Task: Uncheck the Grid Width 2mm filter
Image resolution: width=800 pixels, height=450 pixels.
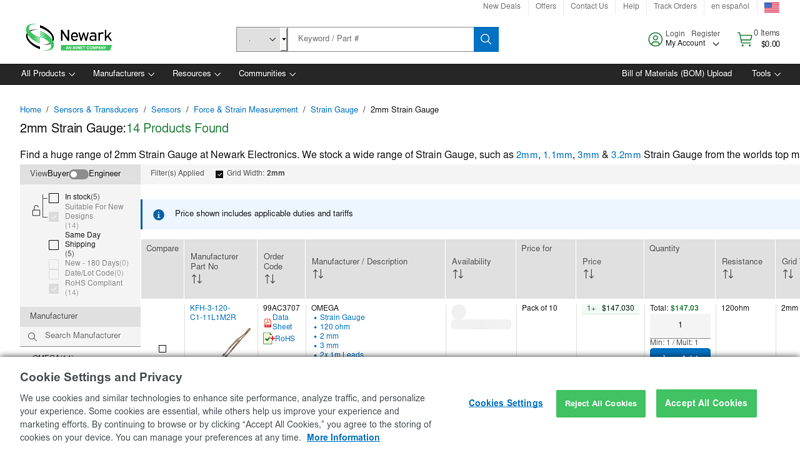Action: 219,174
